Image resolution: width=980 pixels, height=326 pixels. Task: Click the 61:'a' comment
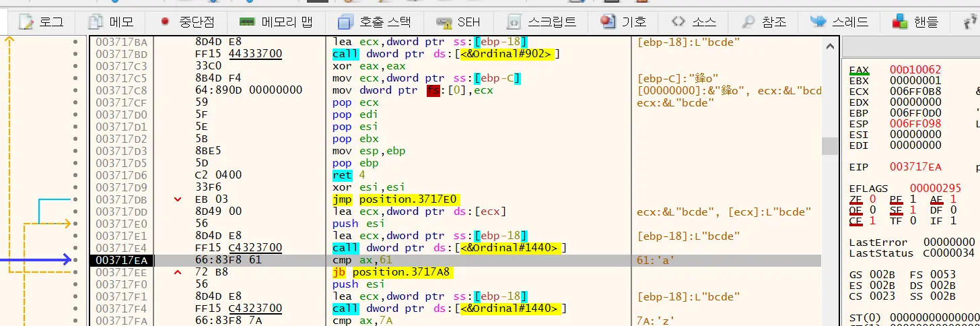pos(656,260)
